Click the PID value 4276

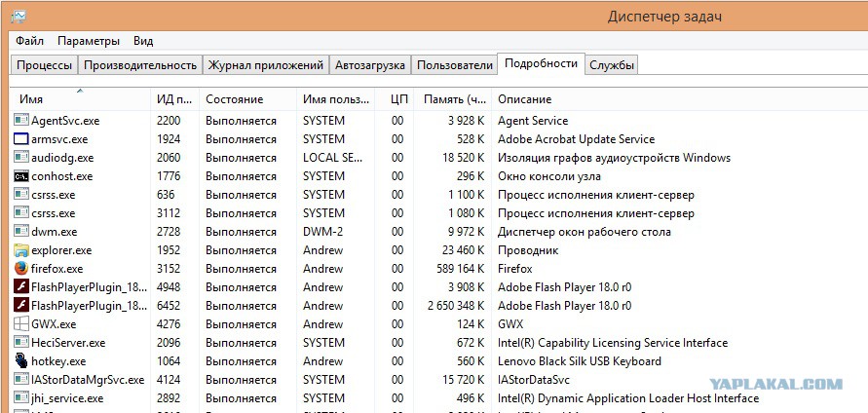click(169, 323)
